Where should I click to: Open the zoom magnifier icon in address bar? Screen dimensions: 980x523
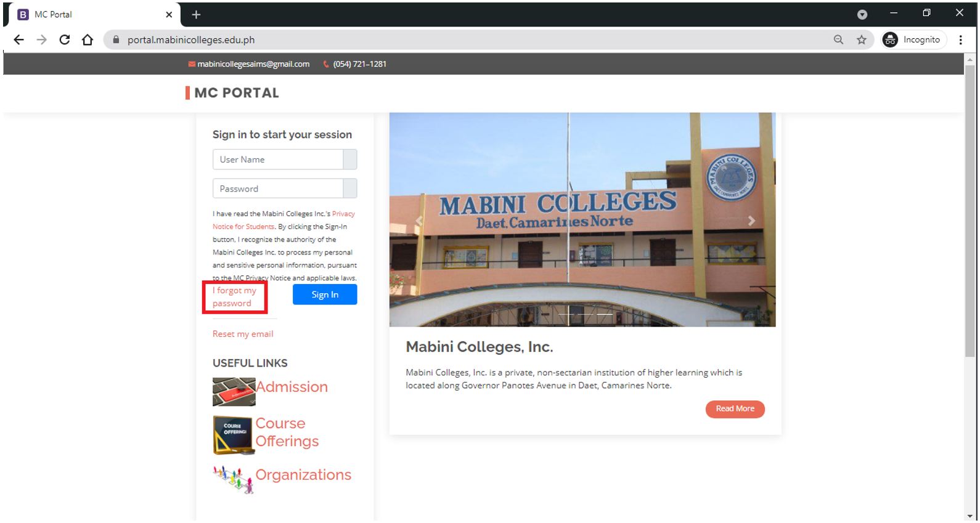click(838, 40)
